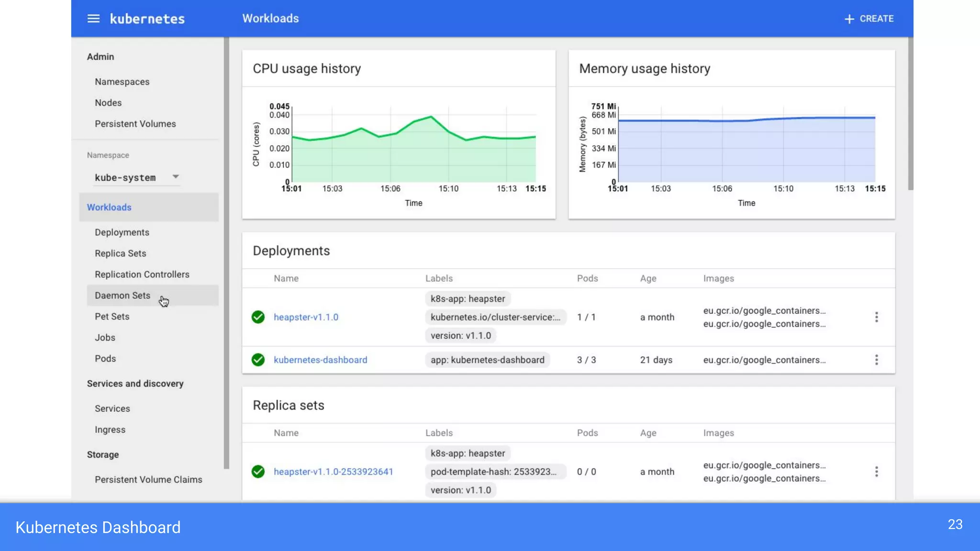Open the kubernetes-dashboard deployment link
This screenshot has height=551, width=980.
[x=321, y=360]
